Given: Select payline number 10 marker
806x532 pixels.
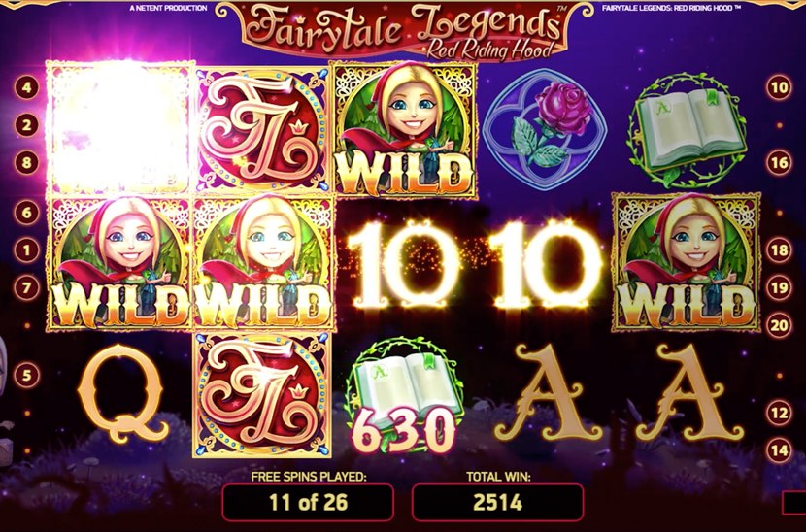Looking at the screenshot, I should coord(779,87).
